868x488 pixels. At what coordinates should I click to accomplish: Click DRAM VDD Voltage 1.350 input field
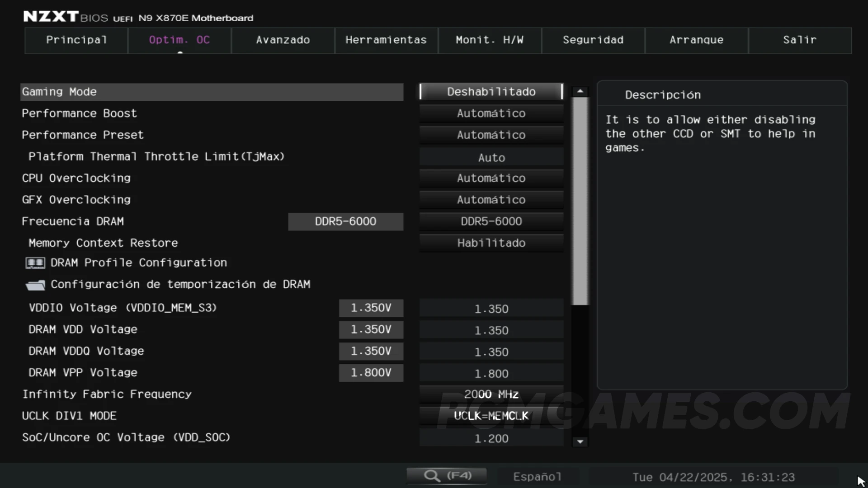click(x=491, y=330)
